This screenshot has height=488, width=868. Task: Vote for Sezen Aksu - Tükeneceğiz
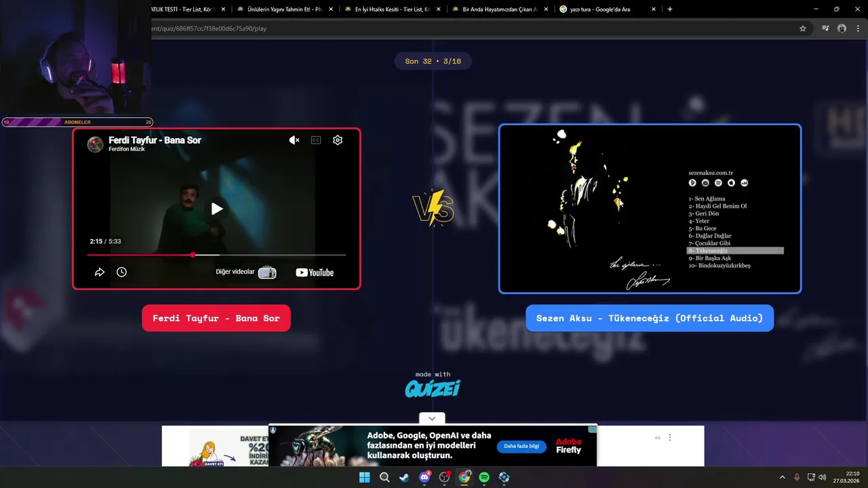click(x=650, y=318)
